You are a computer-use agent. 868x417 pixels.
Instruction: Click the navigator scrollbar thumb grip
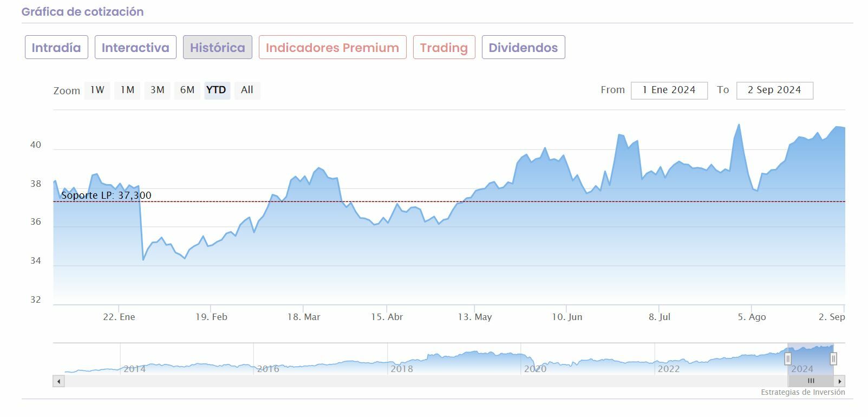pos(811,381)
